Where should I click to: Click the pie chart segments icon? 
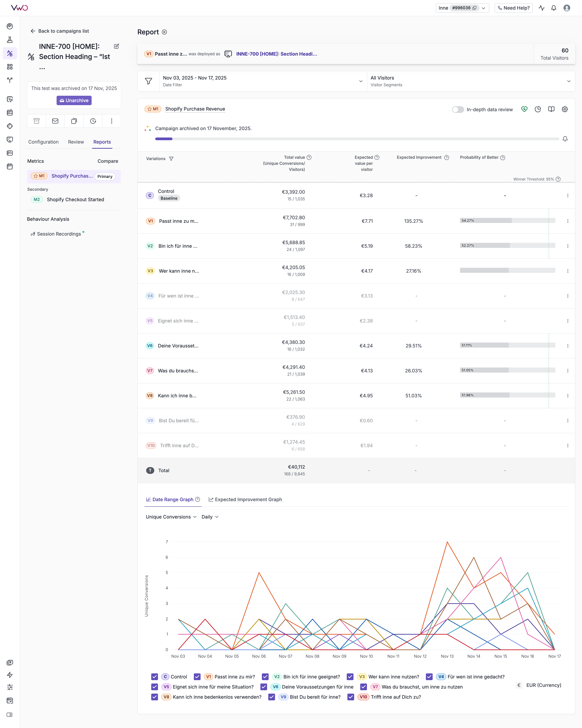pos(538,109)
